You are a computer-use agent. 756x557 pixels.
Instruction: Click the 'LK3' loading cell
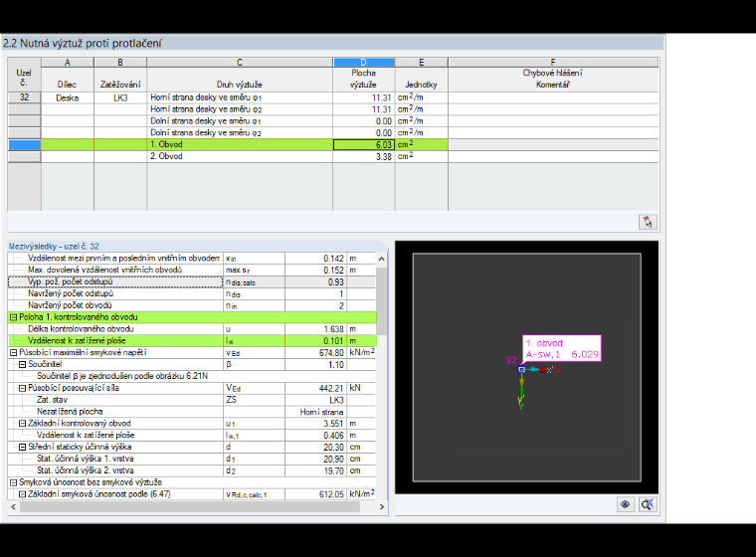(x=120, y=97)
